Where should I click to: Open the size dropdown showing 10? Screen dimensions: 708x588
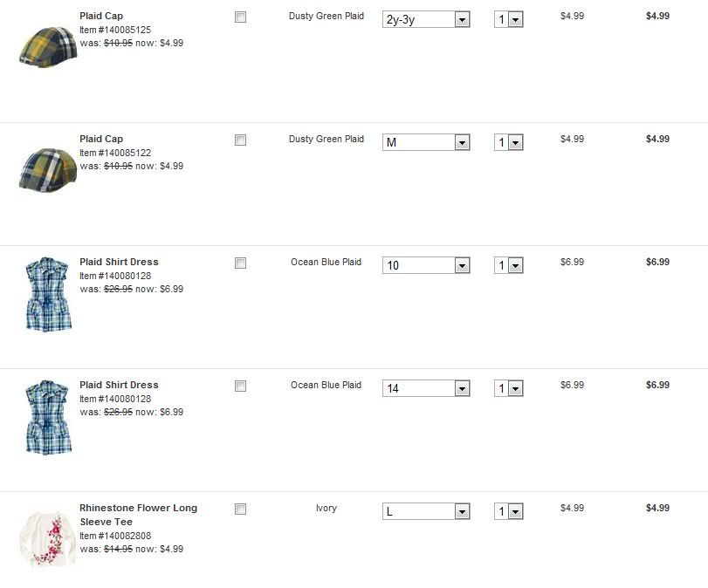click(x=426, y=265)
